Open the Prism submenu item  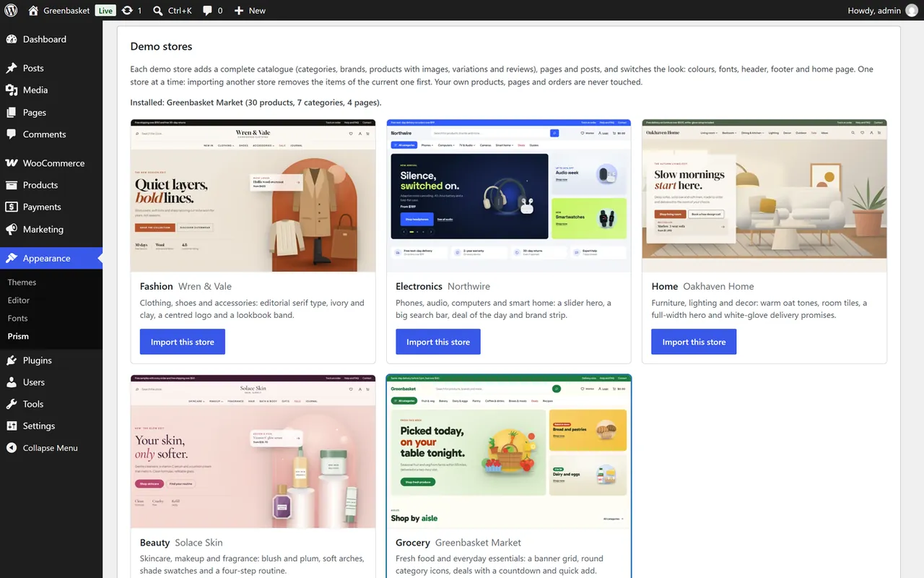(x=18, y=336)
